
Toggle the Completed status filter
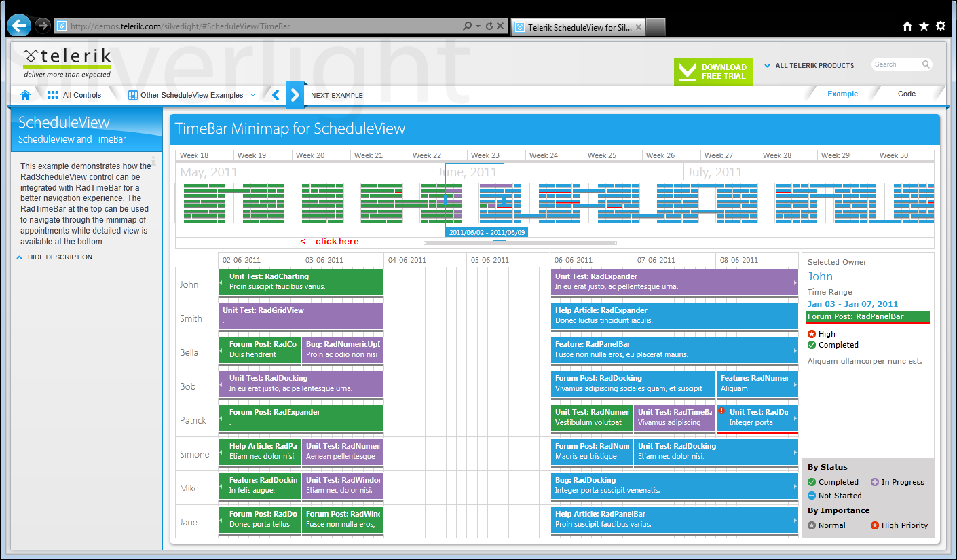tap(833, 482)
